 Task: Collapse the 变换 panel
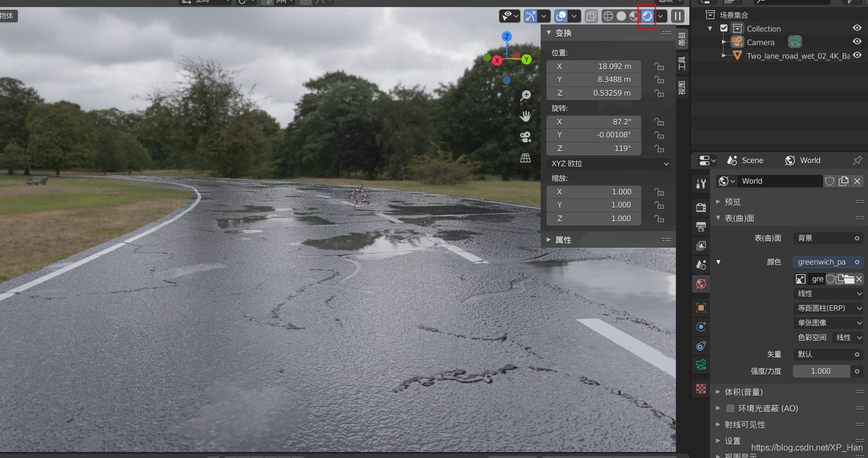[x=549, y=33]
